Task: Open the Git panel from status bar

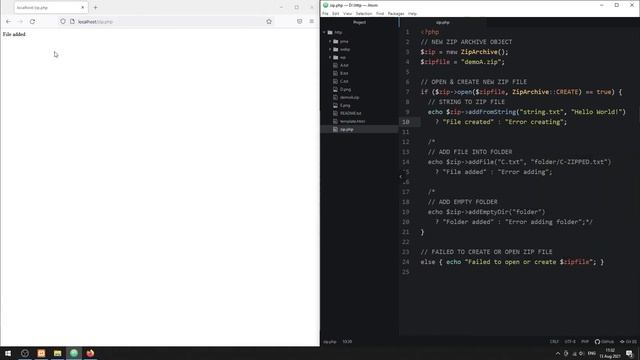Action: tap(628, 342)
